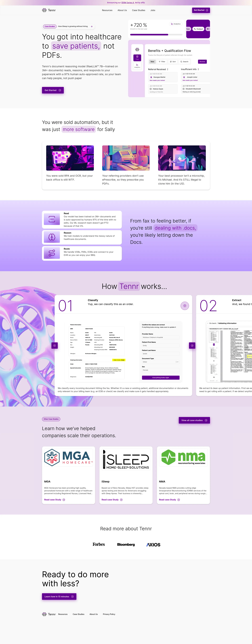Open 'How iSleep is growing without hiring' link
The height and width of the screenshot is (644, 252).
click(73, 26)
